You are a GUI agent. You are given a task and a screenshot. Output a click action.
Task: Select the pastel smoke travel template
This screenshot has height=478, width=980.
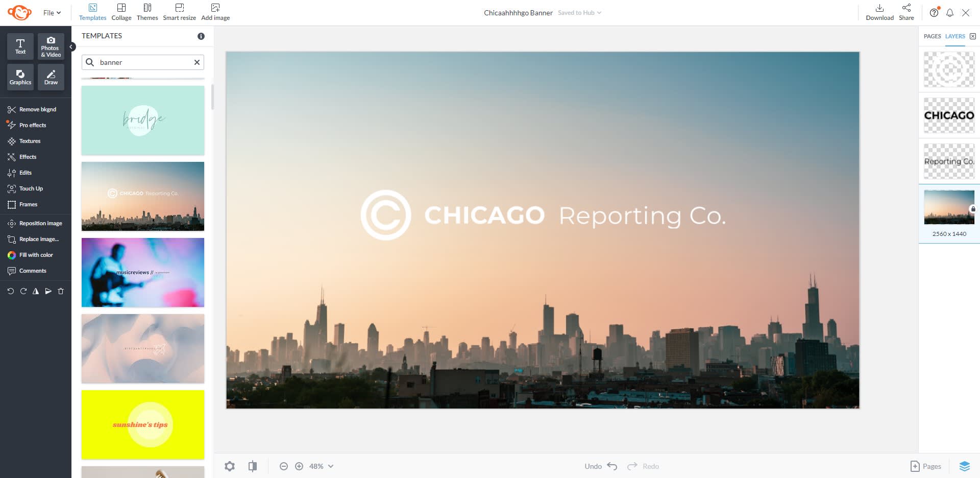(x=143, y=349)
